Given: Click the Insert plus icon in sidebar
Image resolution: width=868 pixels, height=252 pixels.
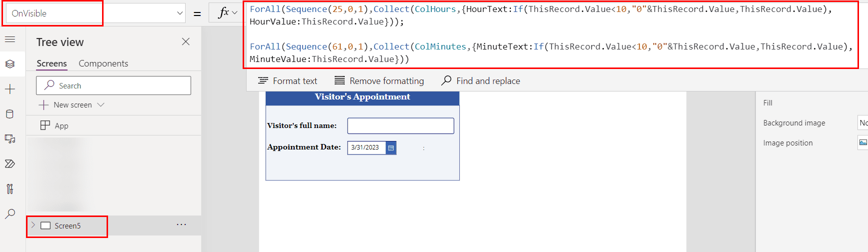Looking at the screenshot, I should 10,89.
